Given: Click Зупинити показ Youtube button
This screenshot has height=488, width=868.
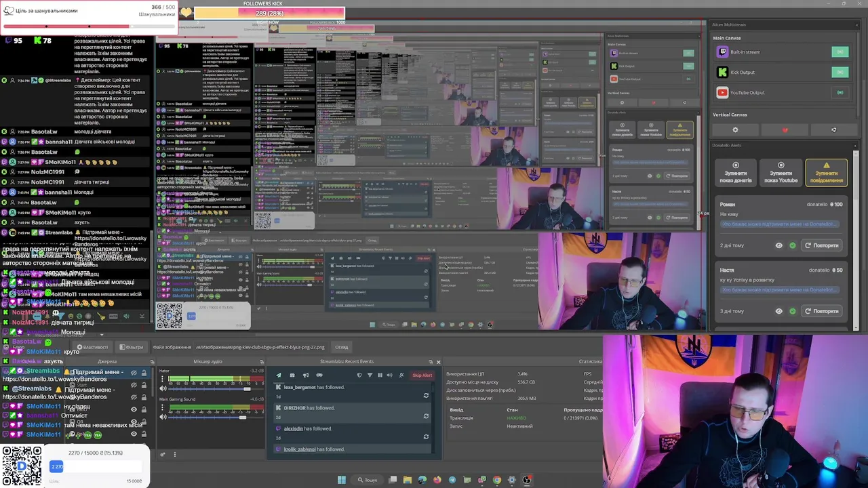Looking at the screenshot, I should coord(781,173).
